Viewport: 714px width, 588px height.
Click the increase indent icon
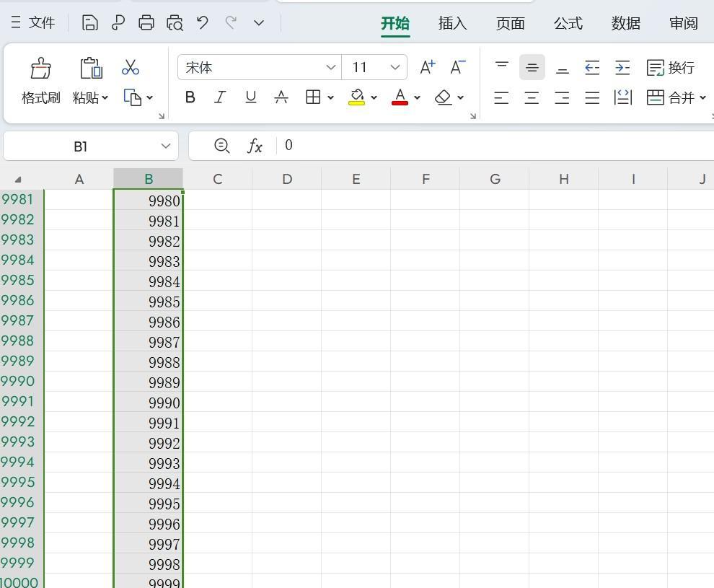(x=622, y=67)
